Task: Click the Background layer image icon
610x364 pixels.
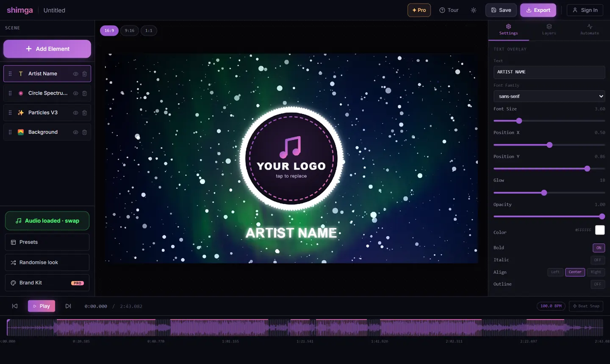Action: pos(21,132)
